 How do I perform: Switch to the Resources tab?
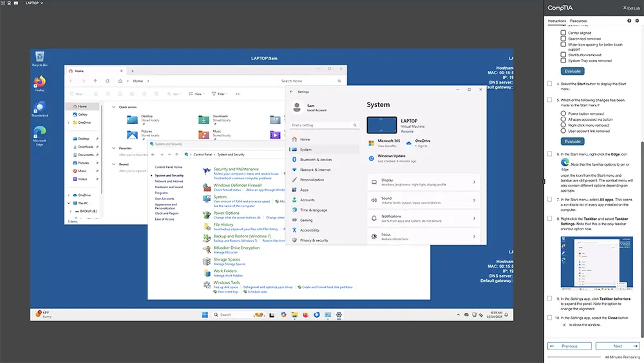pos(578,21)
